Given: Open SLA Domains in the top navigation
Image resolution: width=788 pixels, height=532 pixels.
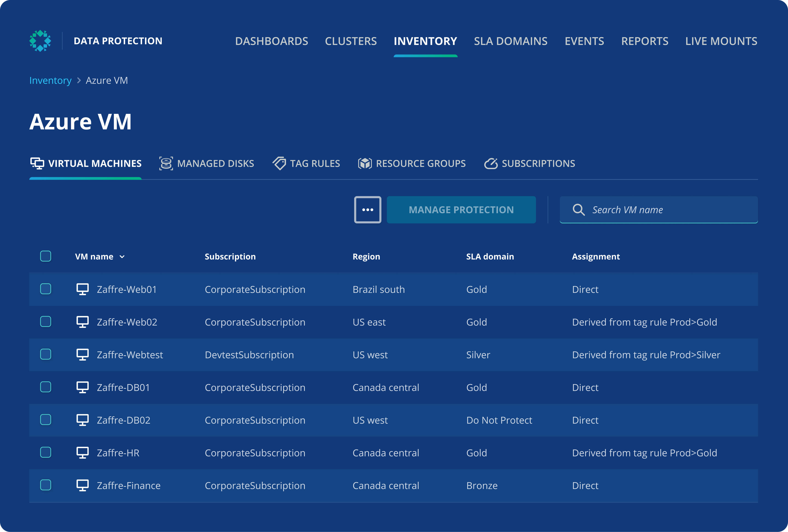Looking at the screenshot, I should coord(511,41).
